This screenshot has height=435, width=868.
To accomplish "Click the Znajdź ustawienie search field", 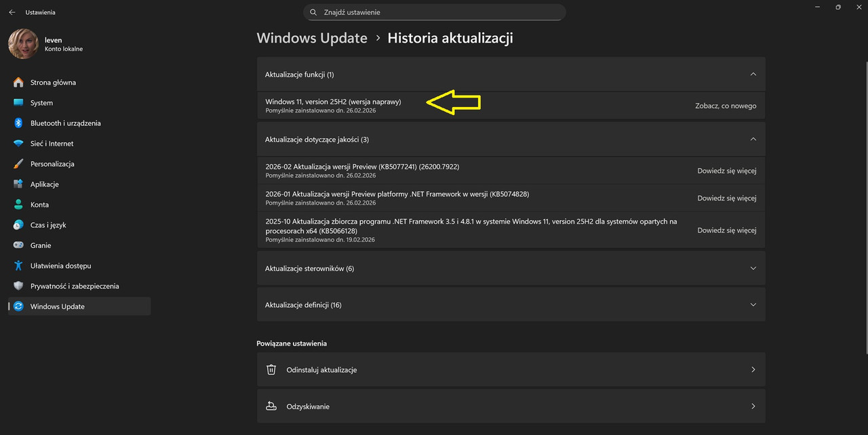I will pyautogui.click(x=435, y=12).
